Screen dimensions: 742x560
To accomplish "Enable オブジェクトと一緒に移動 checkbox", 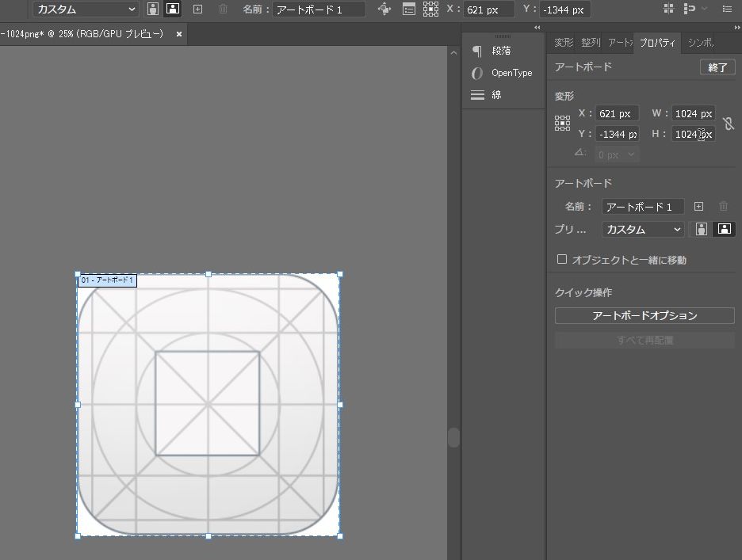I will pyautogui.click(x=562, y=259).
